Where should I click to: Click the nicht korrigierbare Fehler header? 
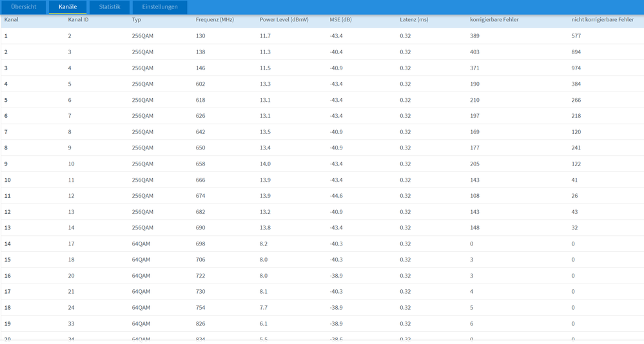pos(603,20)
